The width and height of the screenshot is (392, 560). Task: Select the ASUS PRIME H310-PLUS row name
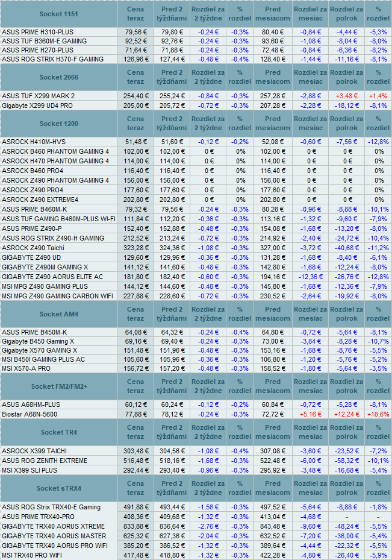(37, 32)
